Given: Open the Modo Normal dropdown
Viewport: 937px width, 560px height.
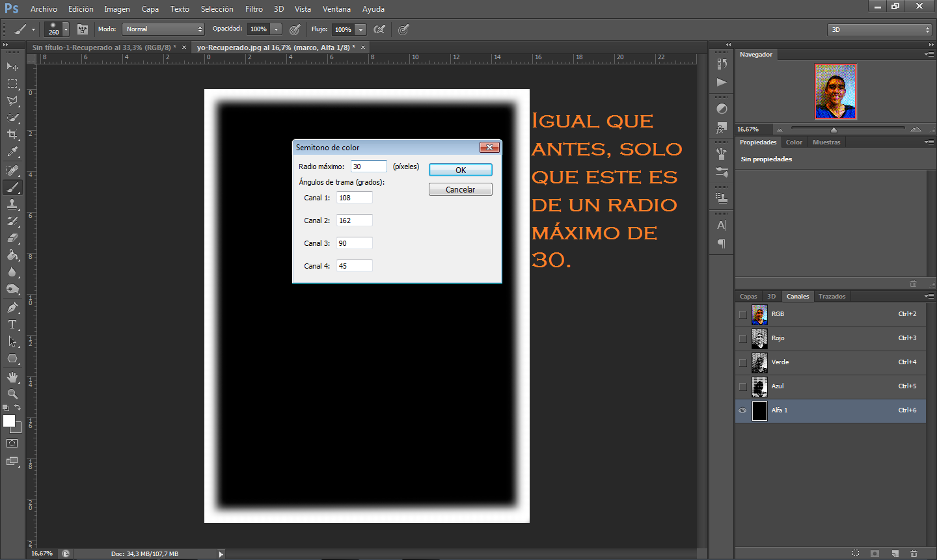Looking at the screenshot, I should tap(164, 29).
